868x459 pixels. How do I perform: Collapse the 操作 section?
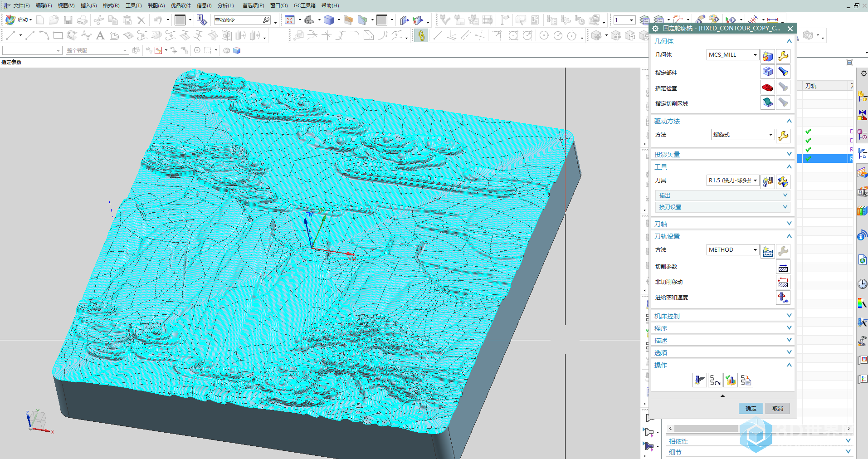[x=723, y=365]
